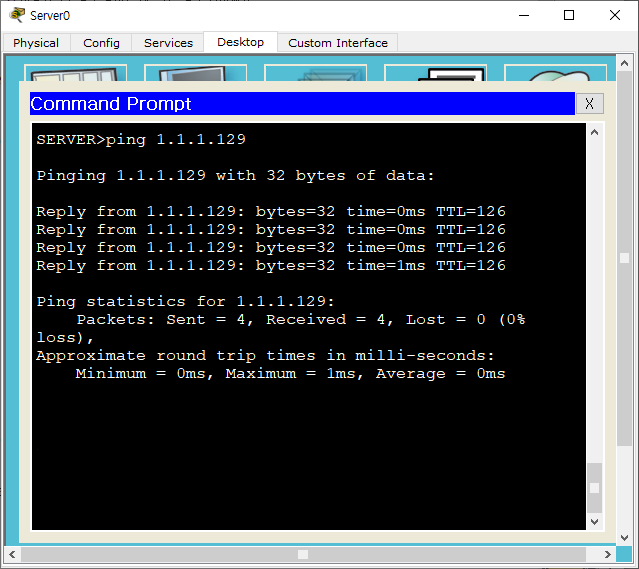The image size is (639, 569).
Task: Open the Physical tab
Action: (36, 43)
